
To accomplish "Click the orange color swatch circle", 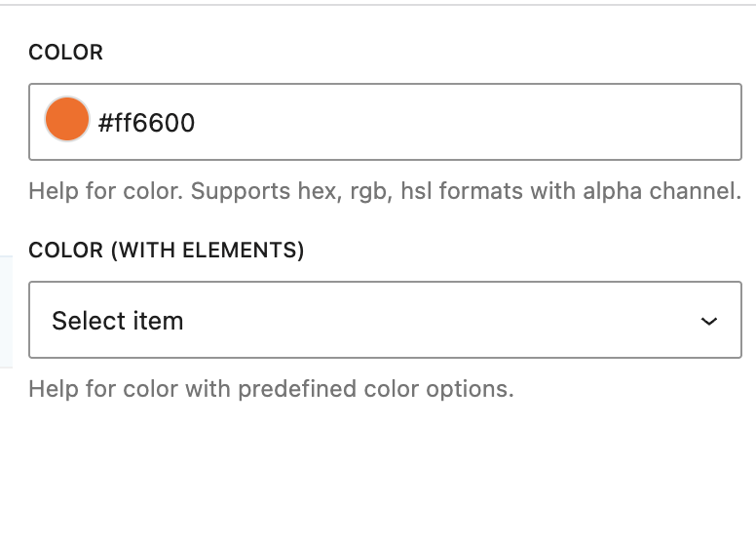I will 67,121.
